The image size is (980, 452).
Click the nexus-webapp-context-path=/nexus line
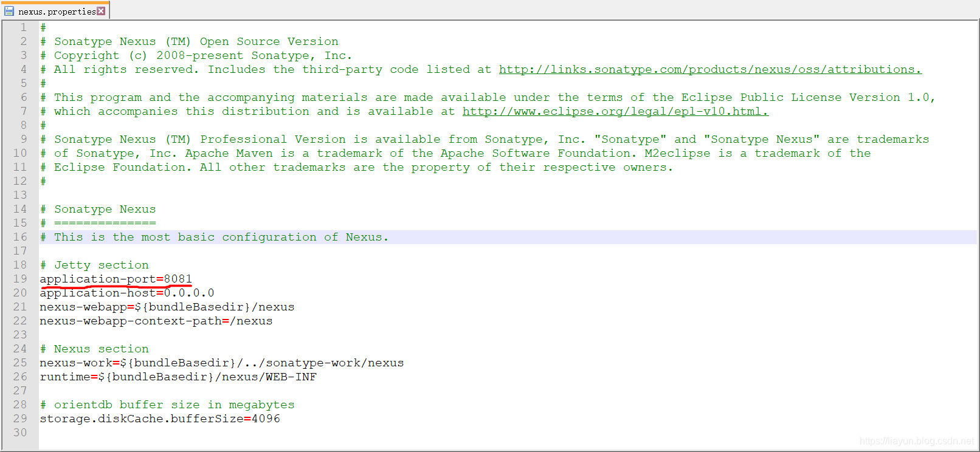pos(156,321)
